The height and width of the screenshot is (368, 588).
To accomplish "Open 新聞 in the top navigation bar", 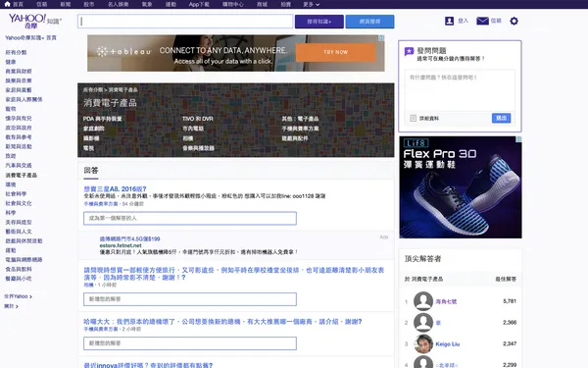I will (66, 5).
